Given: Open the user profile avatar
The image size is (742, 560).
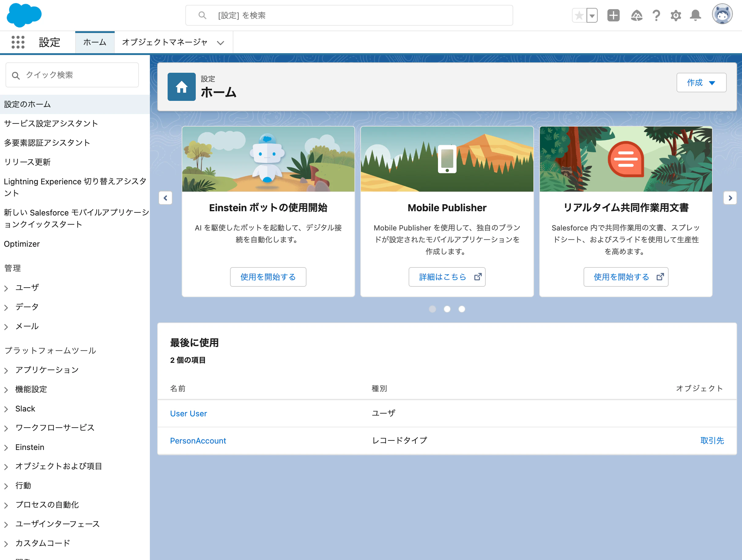Looking at the screenshot, I should pos(722,14).
